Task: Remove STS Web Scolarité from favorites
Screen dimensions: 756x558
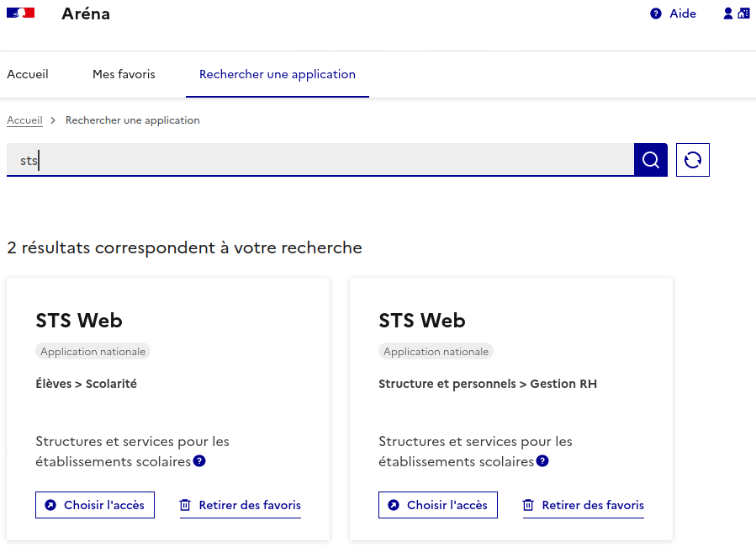Action: pos(241,505)
